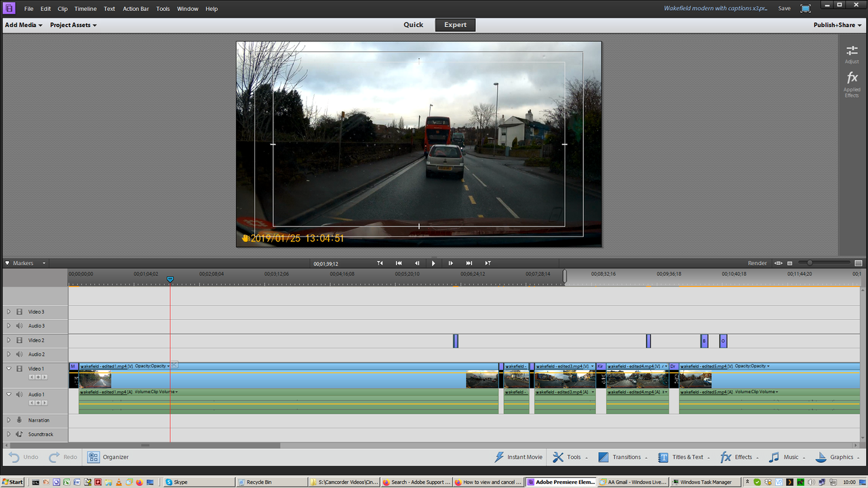The width and height of the screenshot is (868, 488).
Task: Expand the Narration track
Action: (x=9, y=420)
